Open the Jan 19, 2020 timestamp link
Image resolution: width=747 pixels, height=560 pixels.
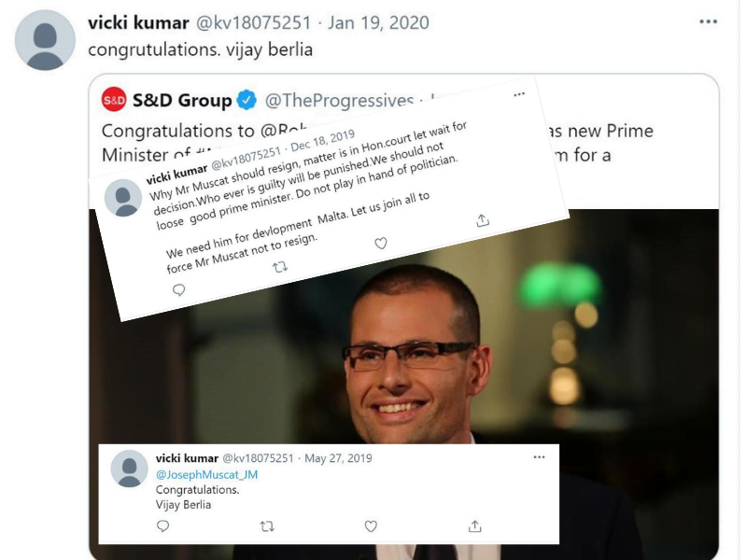[x=378, y=22]
